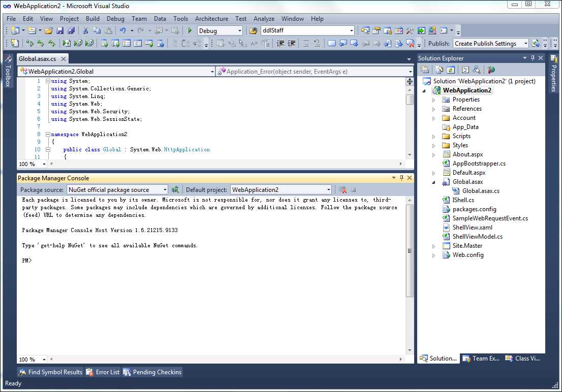Collapse the namespace outline box at line 8

(x=48, y=135)
